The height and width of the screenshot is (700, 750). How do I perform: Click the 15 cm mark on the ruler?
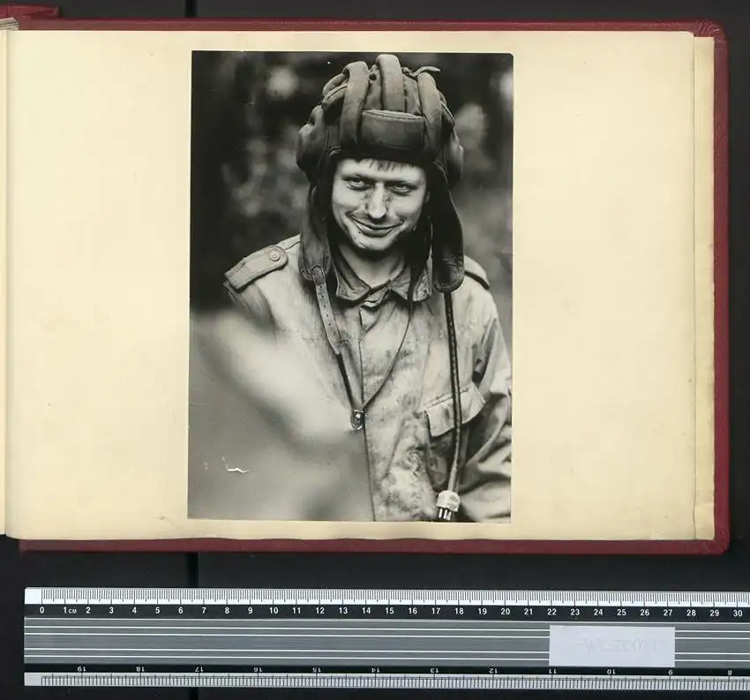point(389,609)
